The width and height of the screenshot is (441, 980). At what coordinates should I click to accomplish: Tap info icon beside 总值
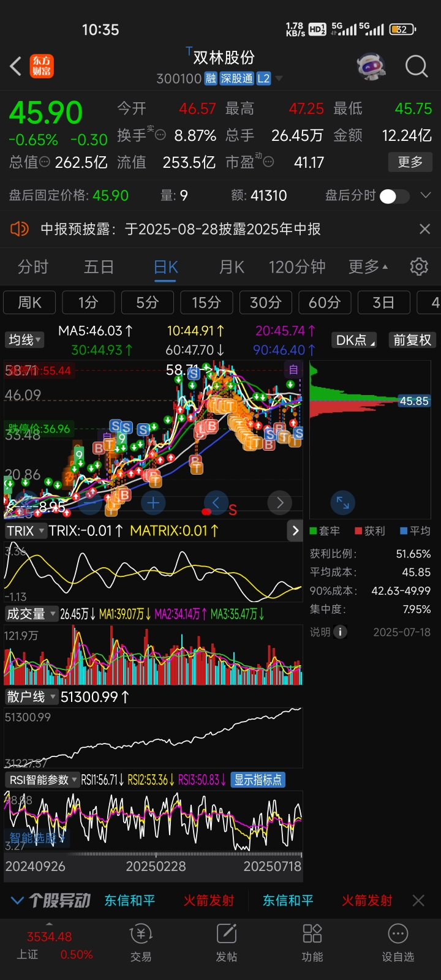tap(45, 162)
